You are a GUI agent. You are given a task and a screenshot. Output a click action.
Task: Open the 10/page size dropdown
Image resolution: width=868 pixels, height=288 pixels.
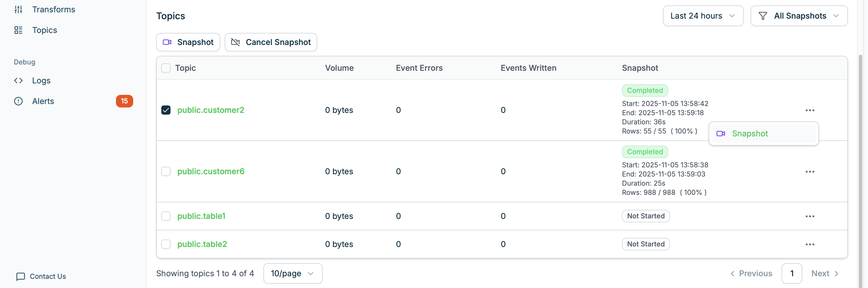tap(292, 274)
